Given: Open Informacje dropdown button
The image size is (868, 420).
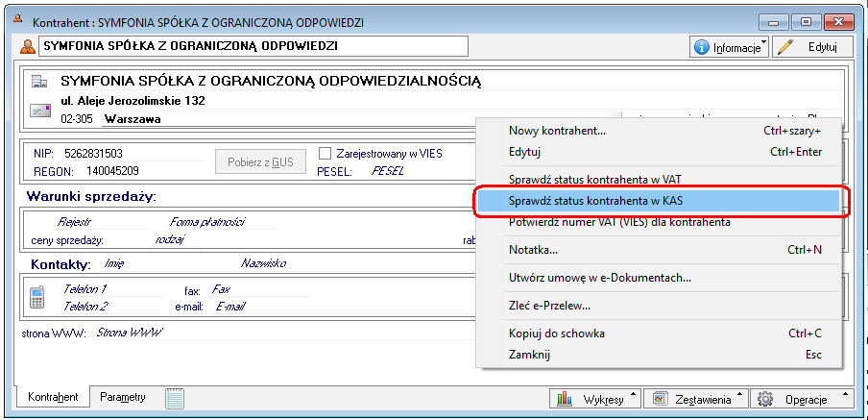Looking at the screenshot, I should (730, 47).
